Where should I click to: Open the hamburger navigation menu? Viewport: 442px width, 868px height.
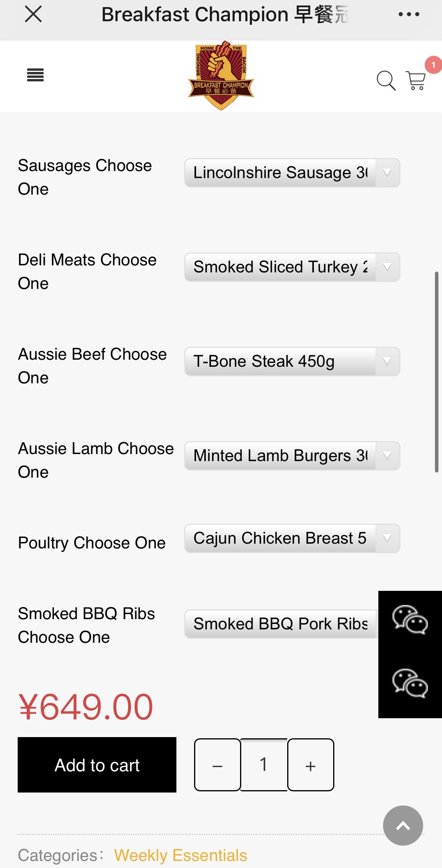[35, 75]
